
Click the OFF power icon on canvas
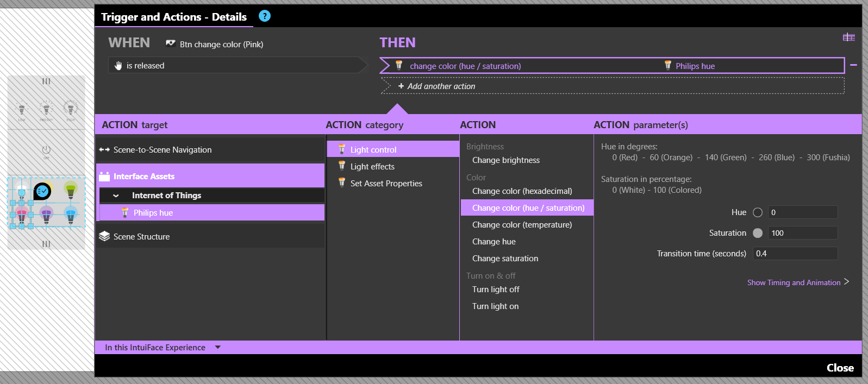[x=46, y=150]
